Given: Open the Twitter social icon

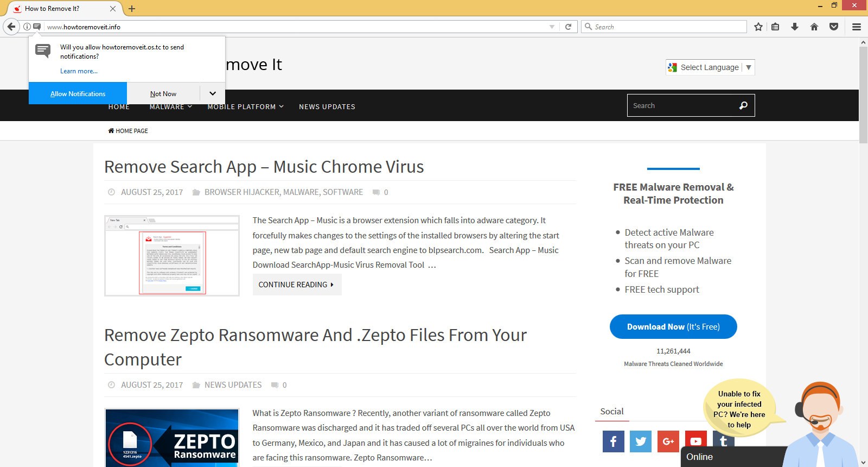Looking at the screenshot, I should pos(641,441).
